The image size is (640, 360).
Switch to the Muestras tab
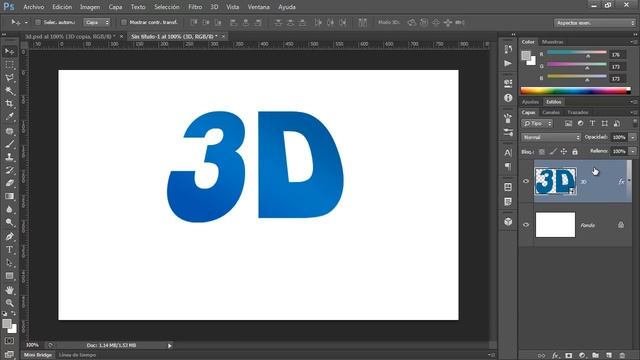tap(552, 42)
